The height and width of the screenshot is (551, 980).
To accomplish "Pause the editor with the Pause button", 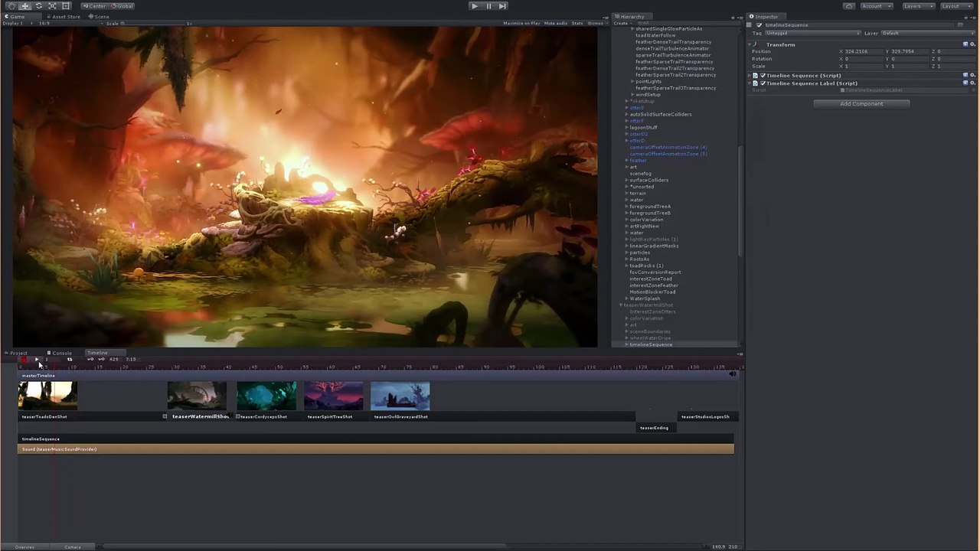I will [488, 5].
